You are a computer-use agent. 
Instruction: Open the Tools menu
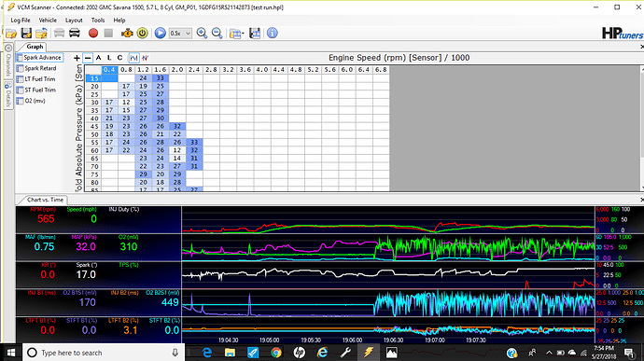click(x=98, y=21)
